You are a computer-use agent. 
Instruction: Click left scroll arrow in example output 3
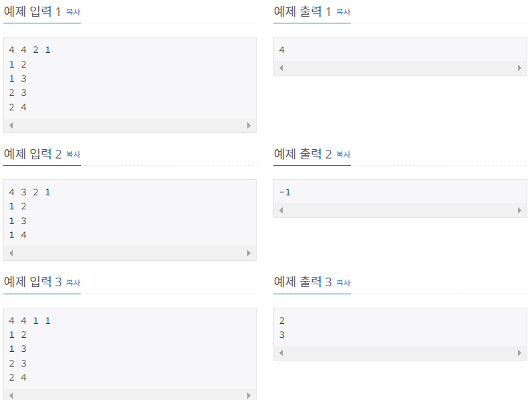281,353
